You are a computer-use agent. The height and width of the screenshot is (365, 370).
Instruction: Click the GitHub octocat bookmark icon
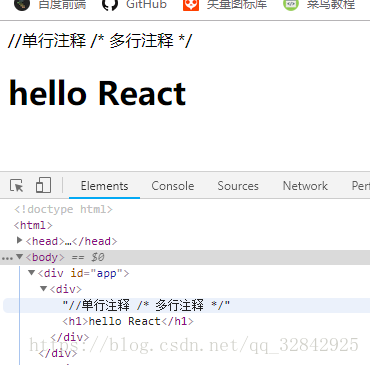pyautogui.click(x=110, y=5)
